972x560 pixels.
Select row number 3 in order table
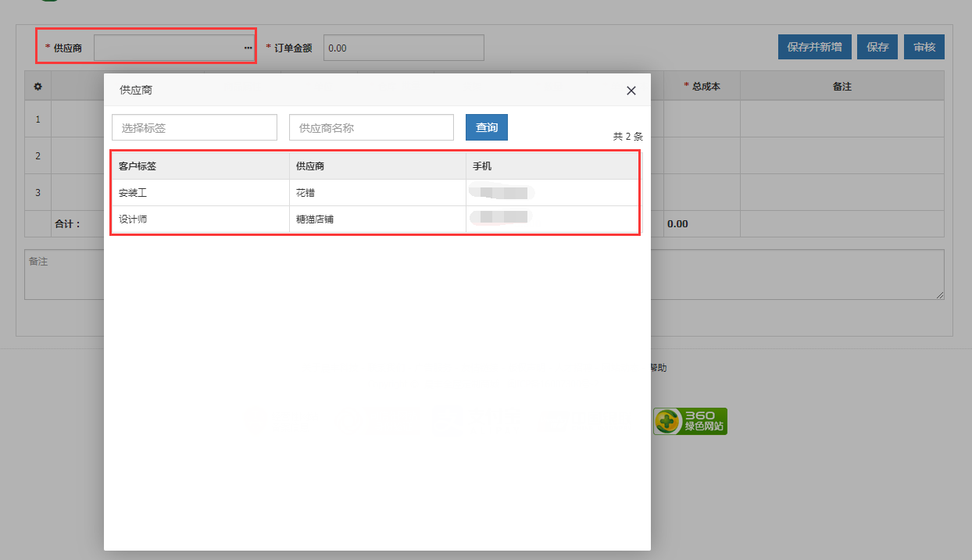pyautogui.click(x=38, y=191)
